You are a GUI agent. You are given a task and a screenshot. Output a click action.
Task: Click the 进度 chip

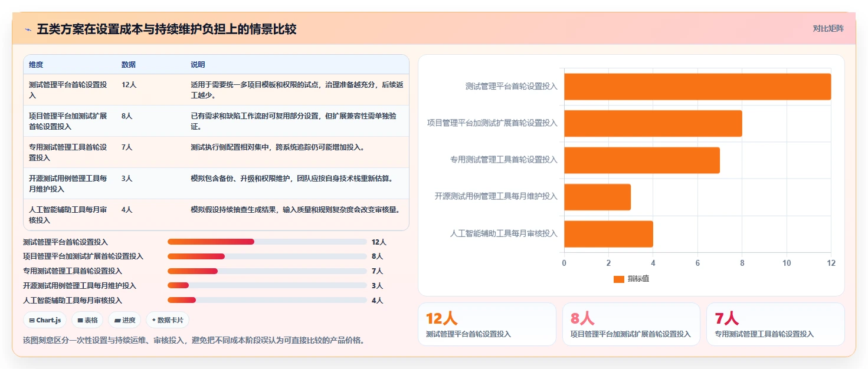[x=125, y=320]
